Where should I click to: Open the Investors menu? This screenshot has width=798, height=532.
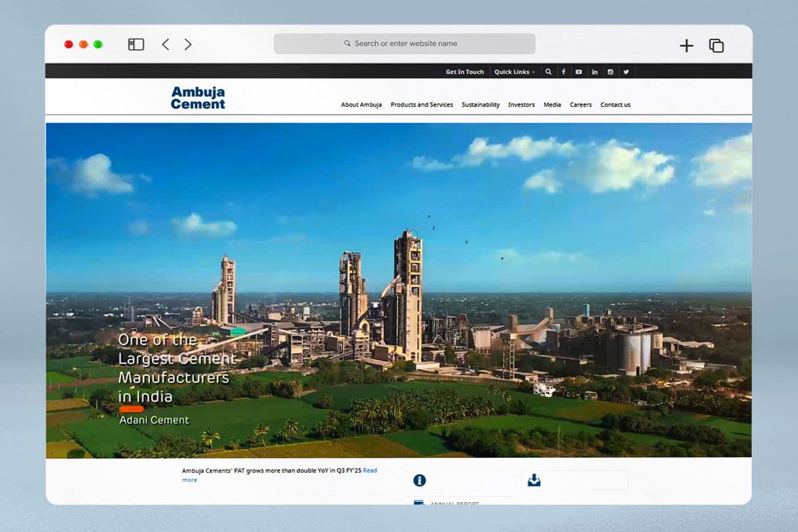pyautogui.click(x=521, y=105)
